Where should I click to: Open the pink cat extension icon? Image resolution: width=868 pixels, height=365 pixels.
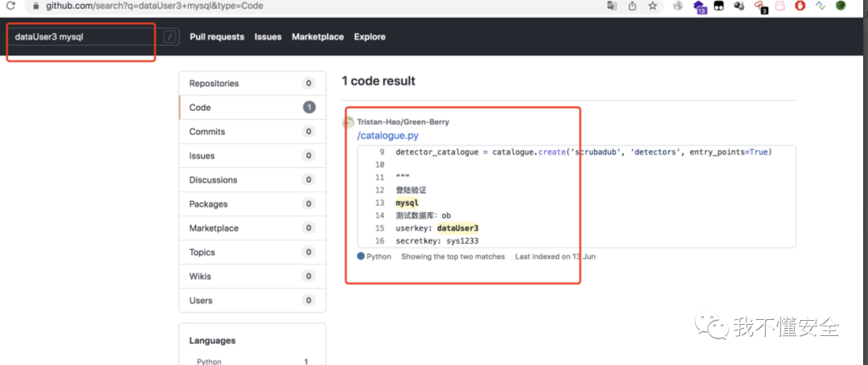tap(780, 6)
